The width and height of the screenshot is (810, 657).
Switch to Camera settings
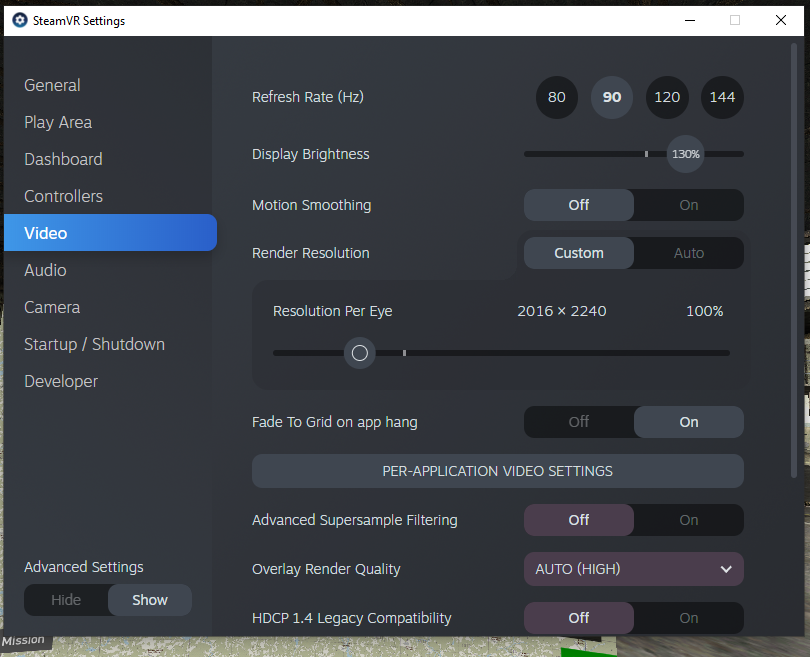point(52,307)
